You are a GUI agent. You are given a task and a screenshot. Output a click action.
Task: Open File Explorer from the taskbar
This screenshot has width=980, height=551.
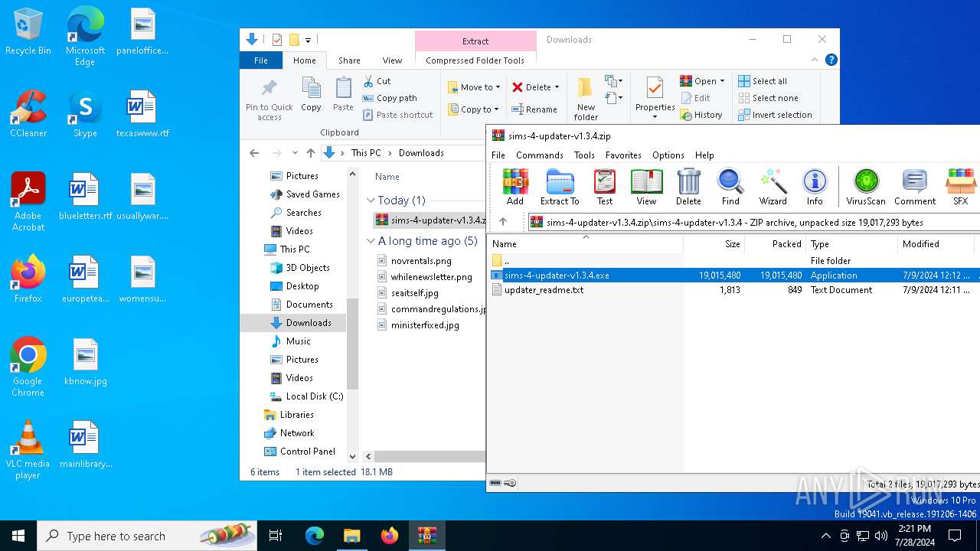click(351, 536)
